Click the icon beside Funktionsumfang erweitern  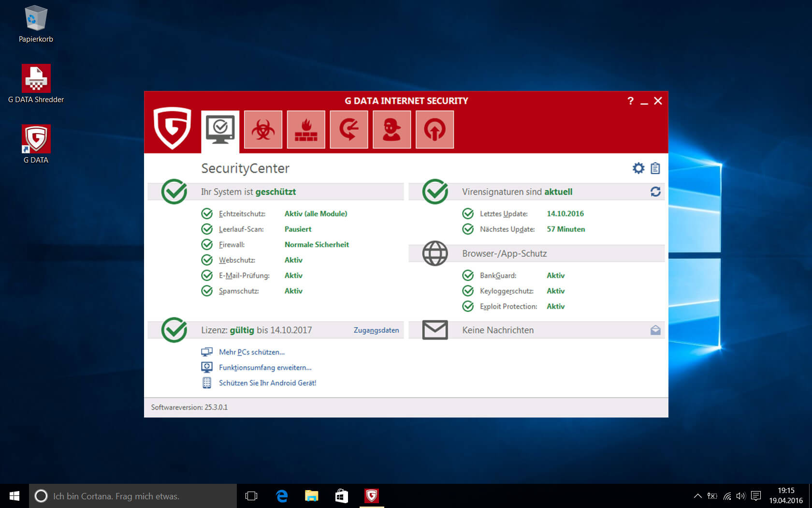(x=207, y=367)
